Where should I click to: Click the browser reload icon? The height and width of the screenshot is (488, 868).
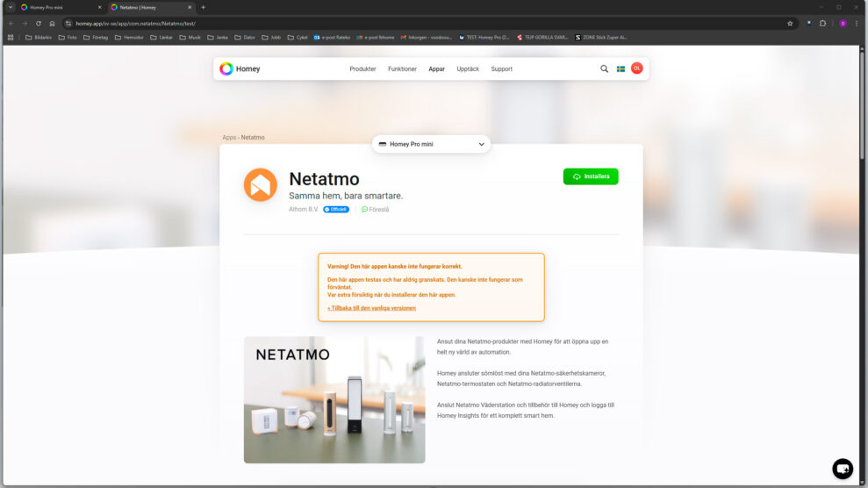(x=39, y=23)
